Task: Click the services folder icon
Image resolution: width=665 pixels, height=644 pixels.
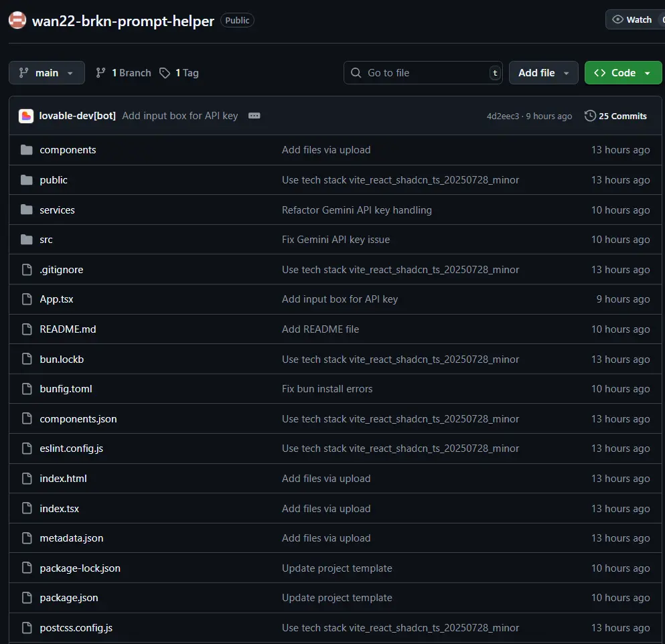Action: [27, 210]
